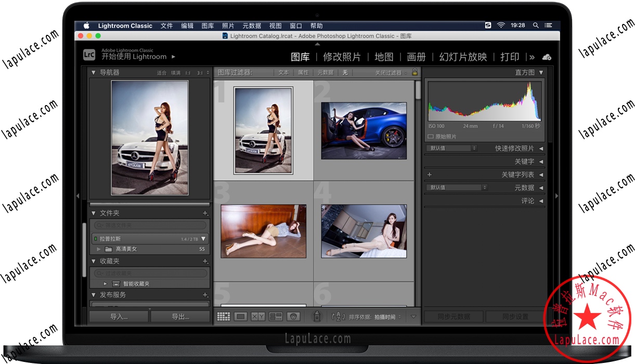Enable the 原始照片 checkbox under histogram
Viewport: 635px width, 364px height.
tap(430, 136)
